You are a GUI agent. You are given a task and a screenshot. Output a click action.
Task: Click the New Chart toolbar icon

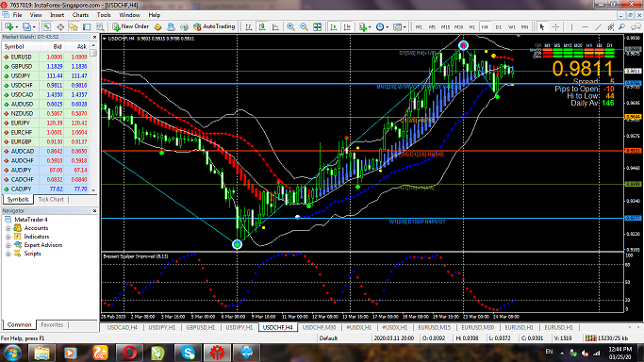(x=8, y=26)
